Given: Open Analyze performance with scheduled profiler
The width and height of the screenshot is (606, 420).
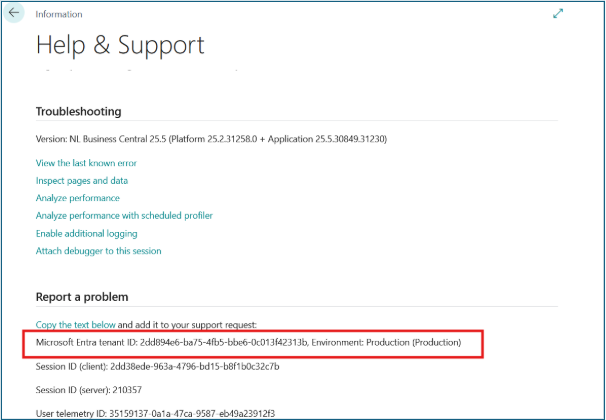Looking at the screenshot, I should [x=124, y=216].
